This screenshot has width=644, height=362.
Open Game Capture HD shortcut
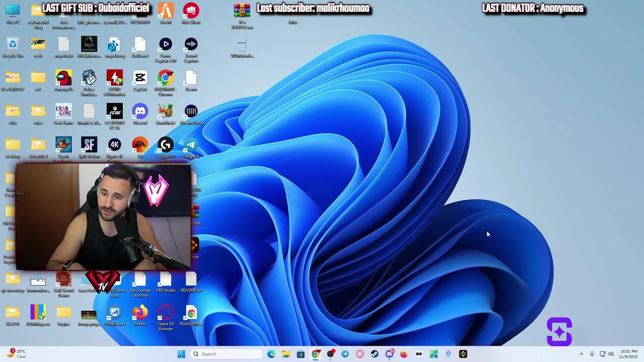pos(166,50)
